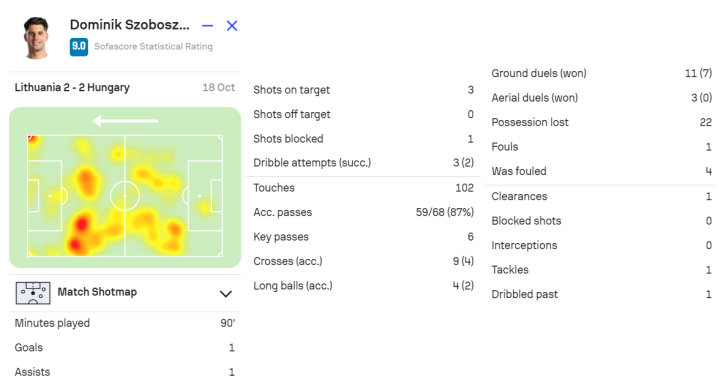This screenshot has width=720, height=385.
Task: Click Dominik Szoboszlai's profile photo
Action: (x=37, y=38)
